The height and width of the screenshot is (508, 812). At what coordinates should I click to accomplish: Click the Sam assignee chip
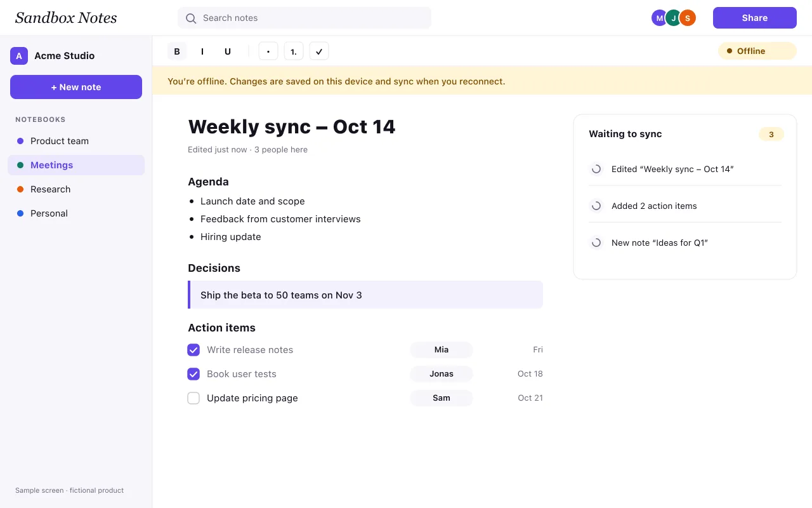coord(442,398)
